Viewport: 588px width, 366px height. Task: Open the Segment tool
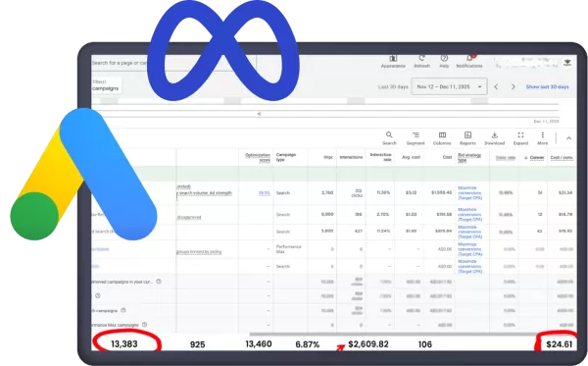(416, 134)
